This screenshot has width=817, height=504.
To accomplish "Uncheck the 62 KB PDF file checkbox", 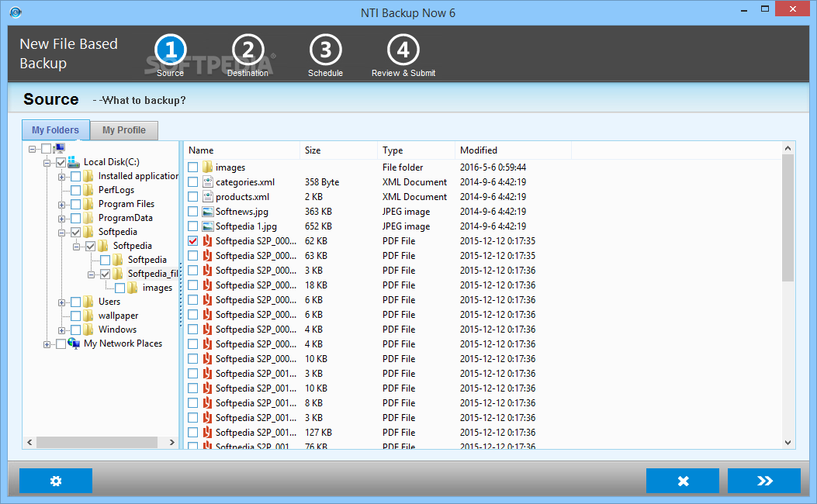I will click(x=193, y=241).
